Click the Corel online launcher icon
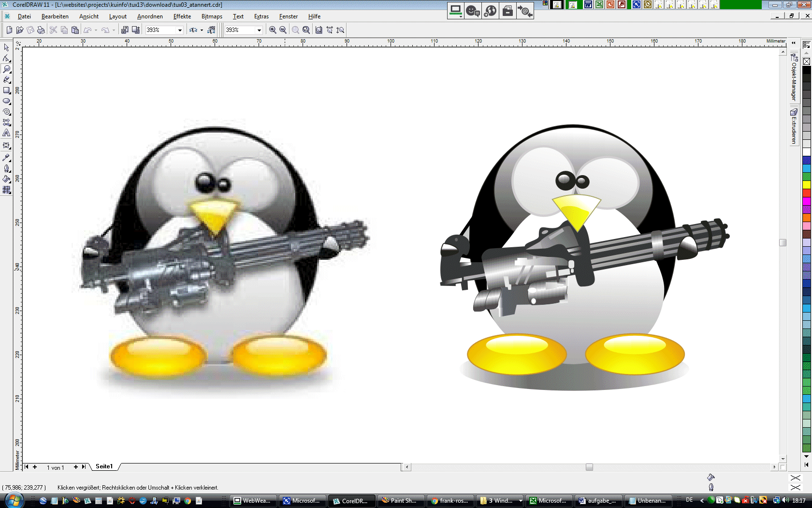 click(211, 30)
